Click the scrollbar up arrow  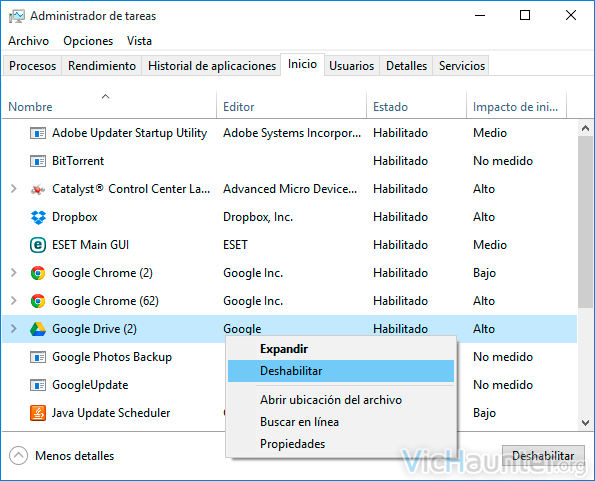coord(586,128)
